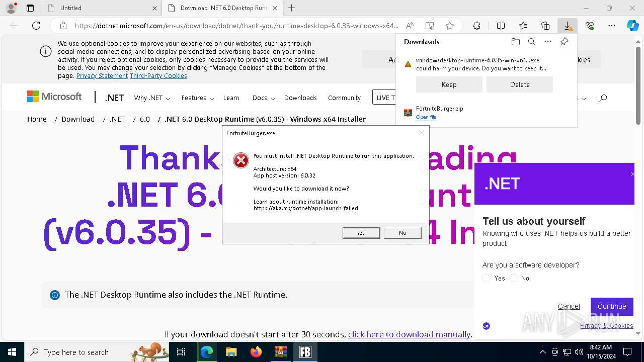Click the Microsoft logo
644x362 pixels.
[54, 97]
